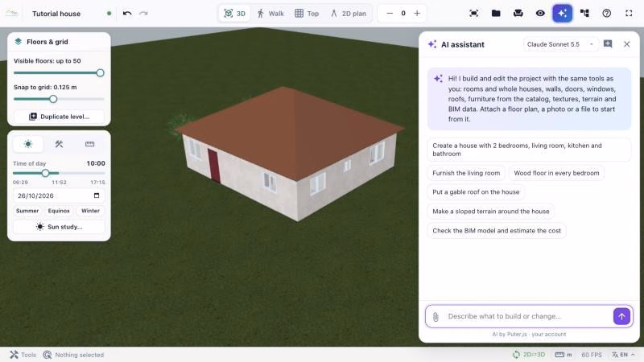The image size is (644, 362).
Task: Adjust the Visible floors slider handle
Action: (x=100, y=73)
